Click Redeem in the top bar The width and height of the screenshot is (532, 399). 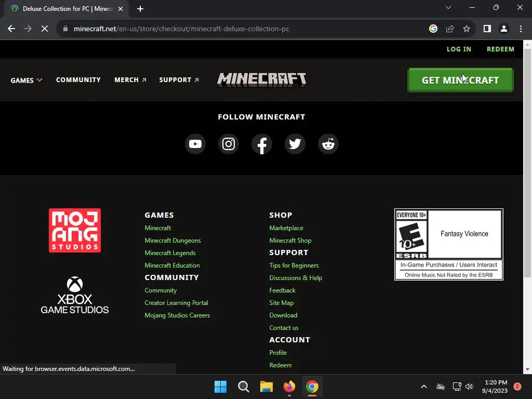[500, 49]
